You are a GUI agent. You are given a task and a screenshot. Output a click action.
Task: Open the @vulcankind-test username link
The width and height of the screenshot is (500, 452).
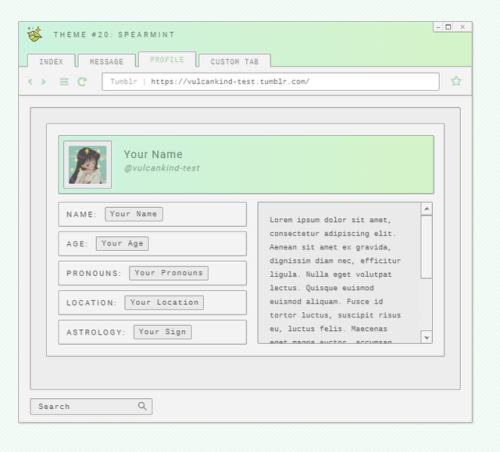tap(162, 168)
